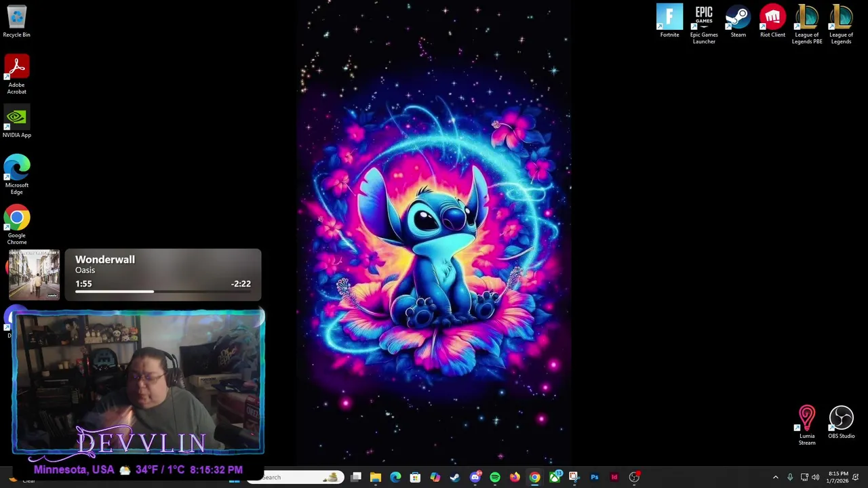Open the League of Legends shortcut

click(x=841, y=24)
